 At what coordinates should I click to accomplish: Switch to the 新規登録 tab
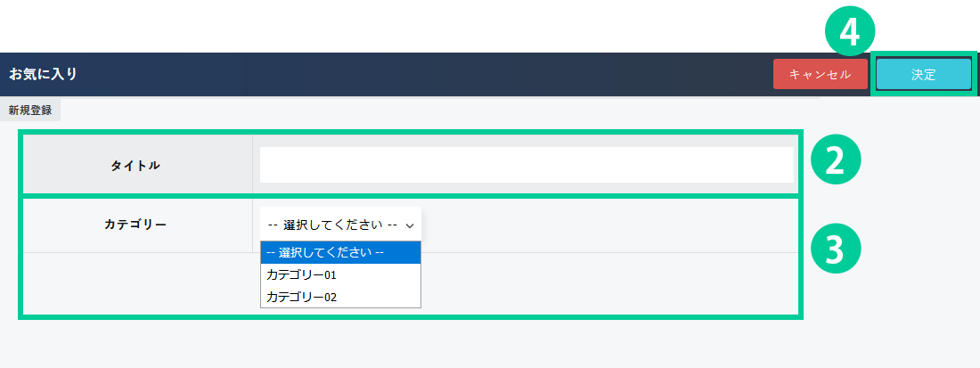(x=30, y=110)
